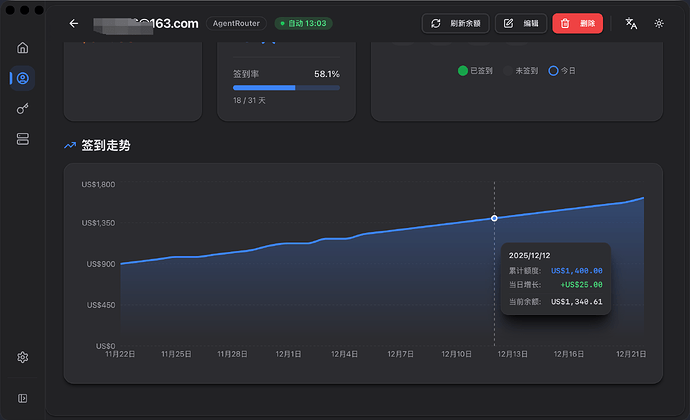The width and height of the screenshot is (690, 420).
Task: Switch language with translate icon
Action: point(631,23)
